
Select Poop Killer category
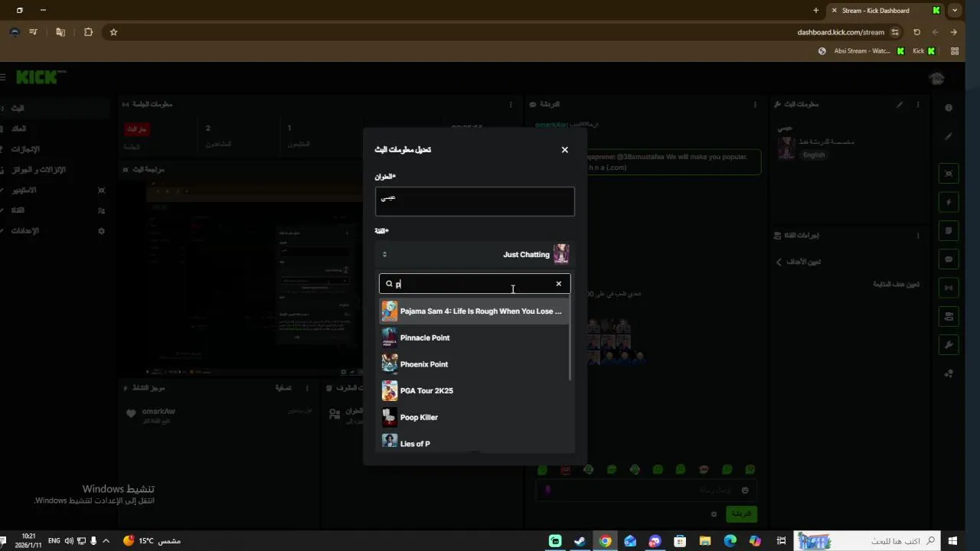coord(474,417)
